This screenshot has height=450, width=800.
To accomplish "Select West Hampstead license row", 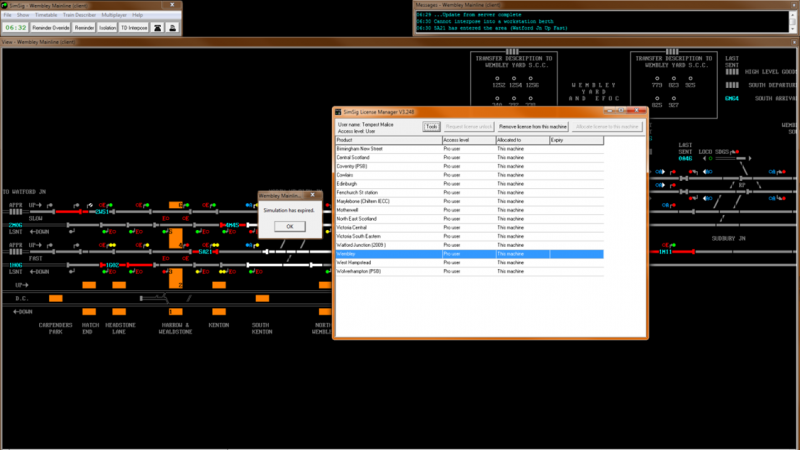I will click(469, 263).
